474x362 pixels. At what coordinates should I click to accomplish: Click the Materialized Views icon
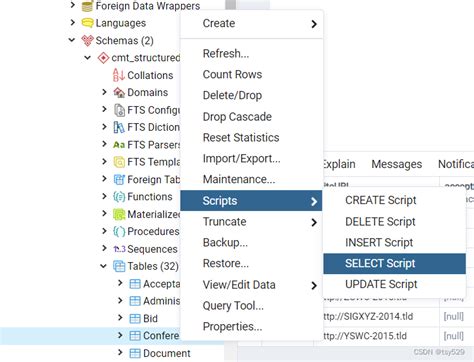(x=119, y=214)
